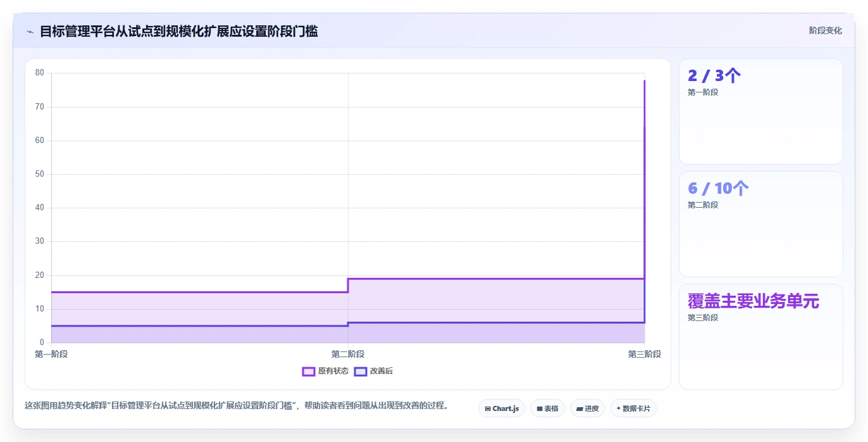Click the 第一阶段 caption under 2 / 3个

703,92
